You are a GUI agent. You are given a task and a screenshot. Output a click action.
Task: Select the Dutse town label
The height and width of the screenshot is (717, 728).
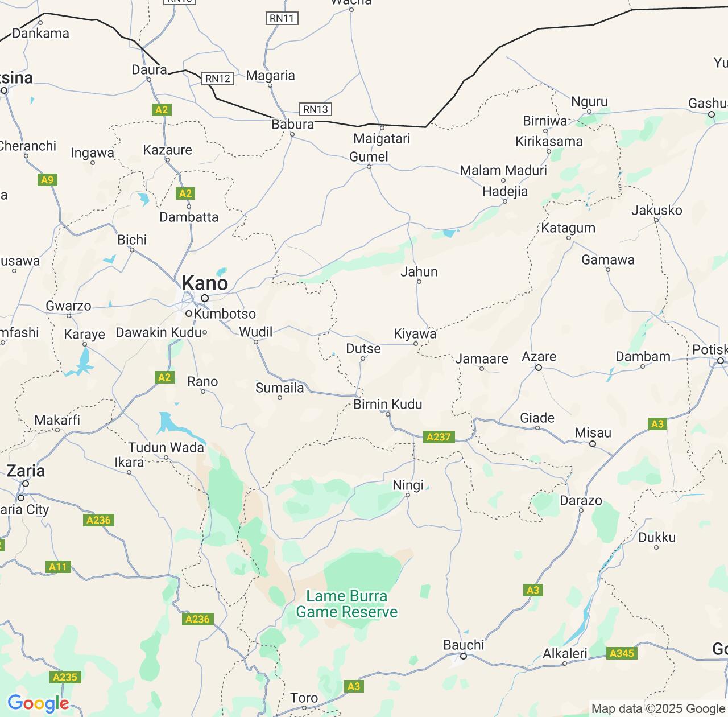tap(363, 348)
